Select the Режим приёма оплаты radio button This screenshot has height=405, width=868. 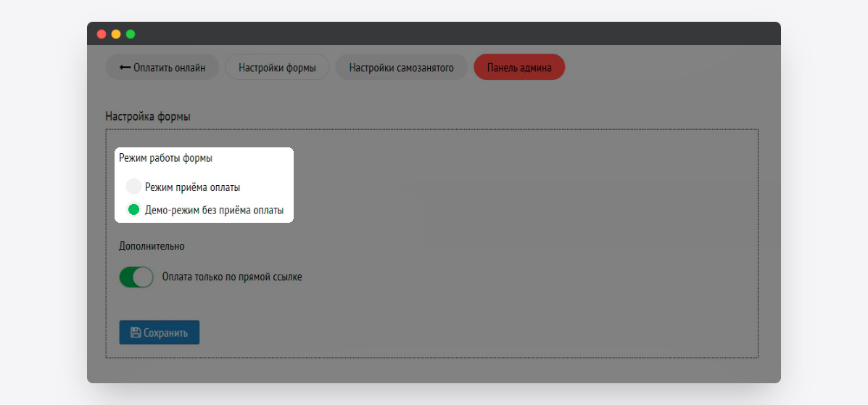(133, 187)
